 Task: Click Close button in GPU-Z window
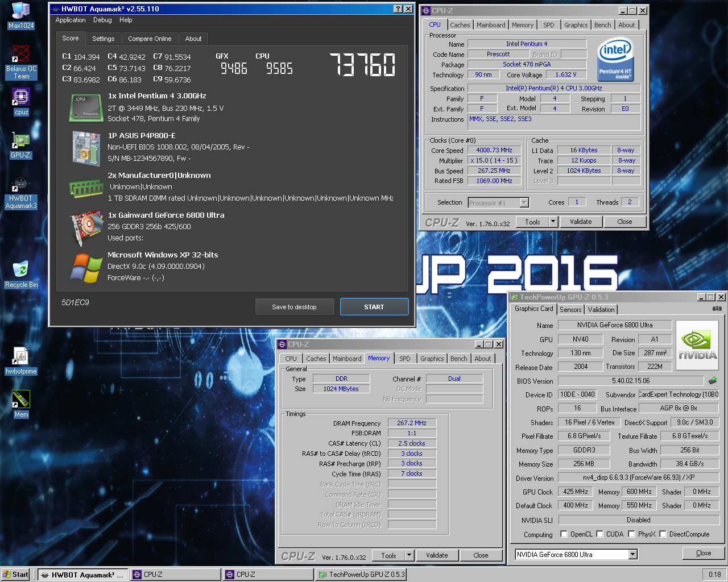[x=704, y=553]
